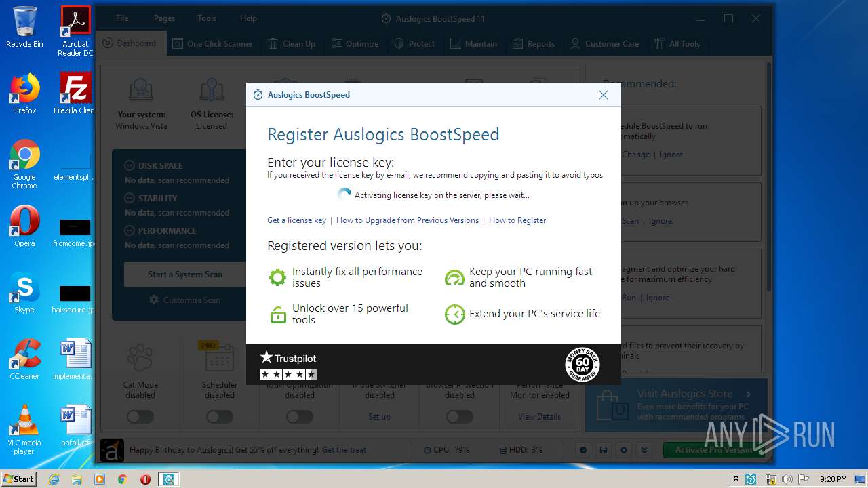Viewport: 868px width, 488px height.
Task: Switch to the Dashboard tab
Action: 130,43
